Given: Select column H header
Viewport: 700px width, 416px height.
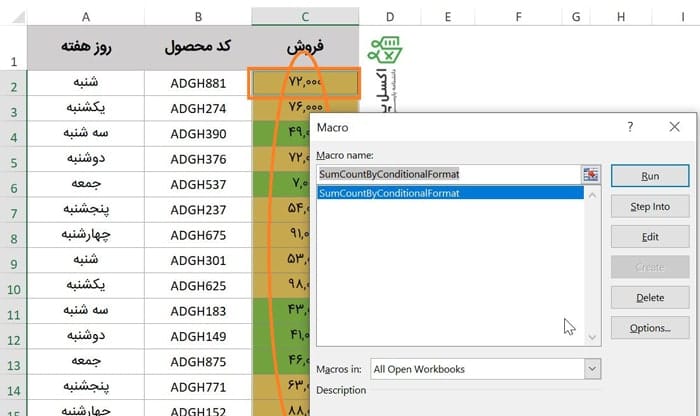Looking at the screenshot, I should point(621,17).
